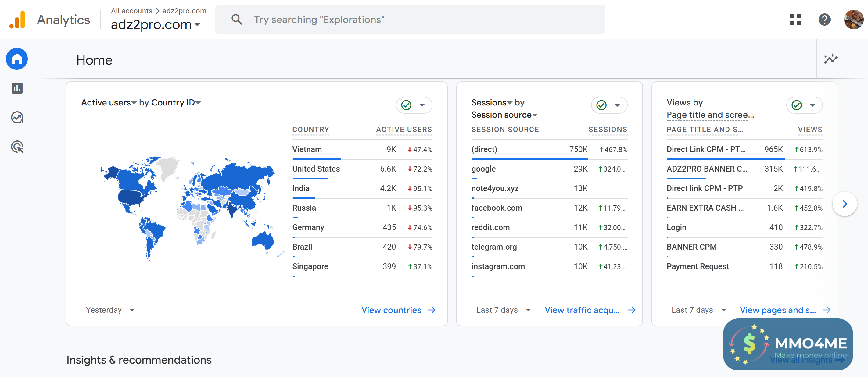Click the facebook.com session source row
The width and height of the screenshot is (868, 377).
[x=549, y=208]
